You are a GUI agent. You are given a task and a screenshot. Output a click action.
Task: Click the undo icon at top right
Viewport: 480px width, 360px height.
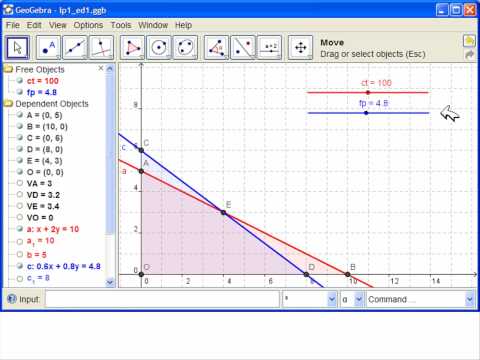coord(469,41)
